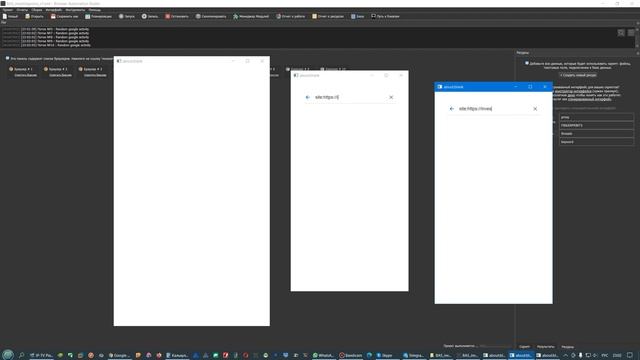The height and width of the screenshot is (360, 640).
Task: Clear search text in middle about:blank window
Action: (x=391, y=97)
